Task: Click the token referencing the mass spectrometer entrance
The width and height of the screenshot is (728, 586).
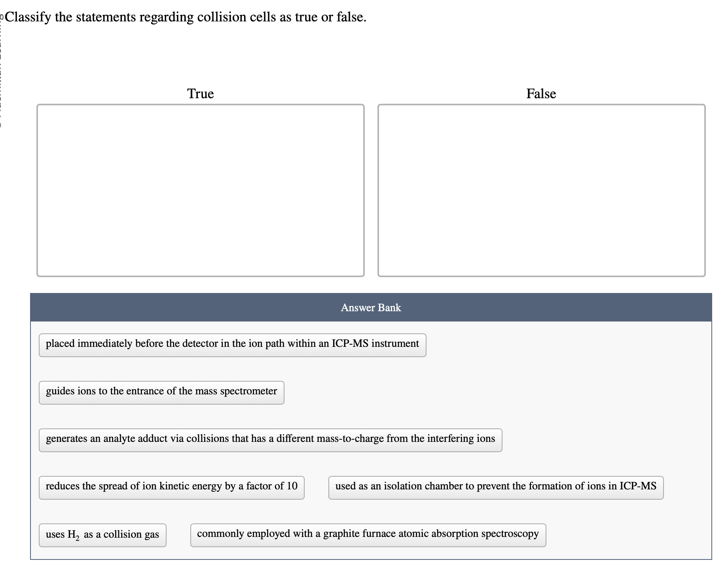Action: [161, 391]
